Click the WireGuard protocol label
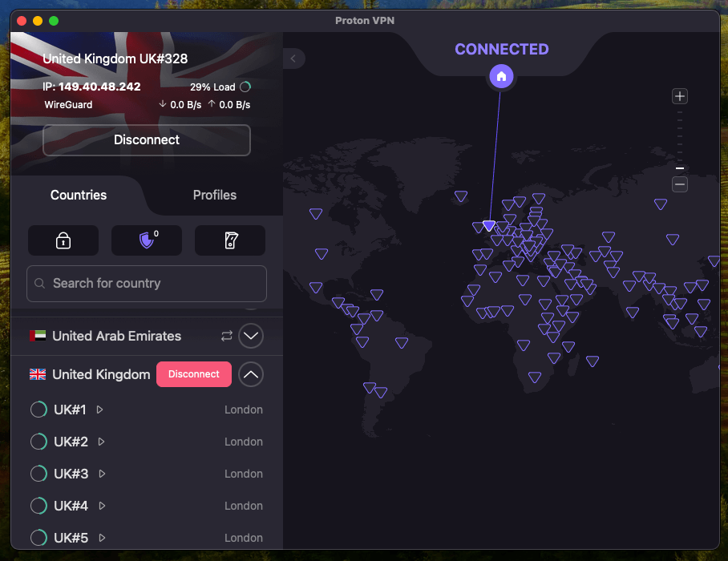This screenshot has width=728, height=561. [68, 105]
